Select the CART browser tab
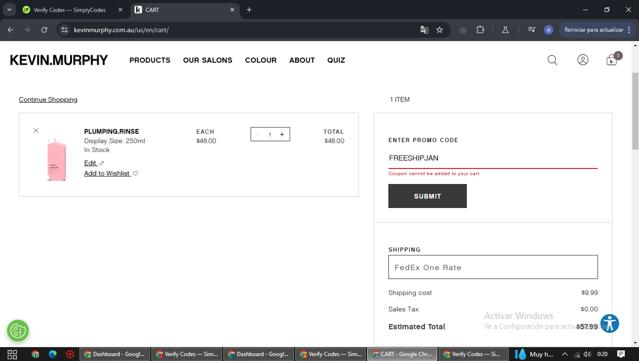The width and height of the screenshot is (639, 361). click(x=185, y=10)
